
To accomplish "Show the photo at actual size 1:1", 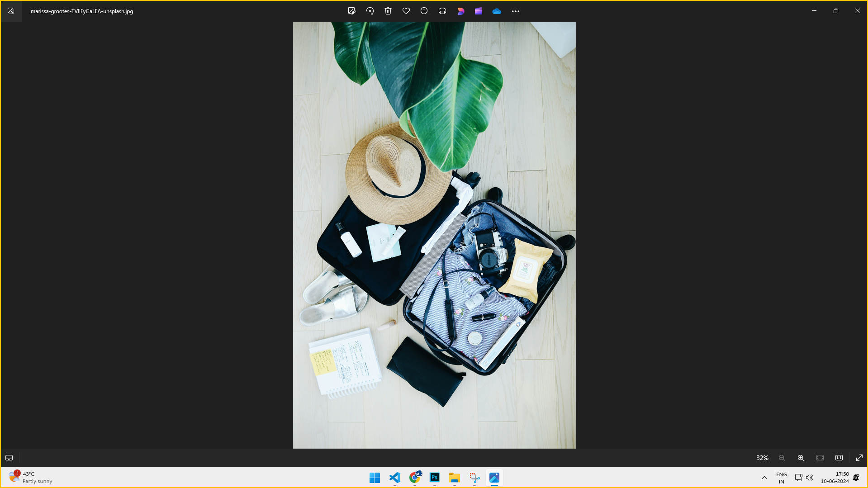I will (839, 458).
